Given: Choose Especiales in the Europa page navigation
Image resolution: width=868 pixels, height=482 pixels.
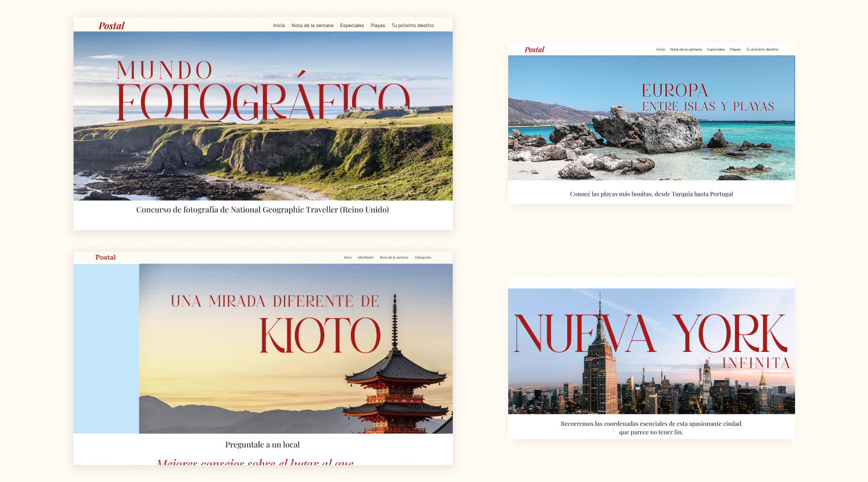Looking at the screenshot, I should pyautogui.click(x=716, y=49).
